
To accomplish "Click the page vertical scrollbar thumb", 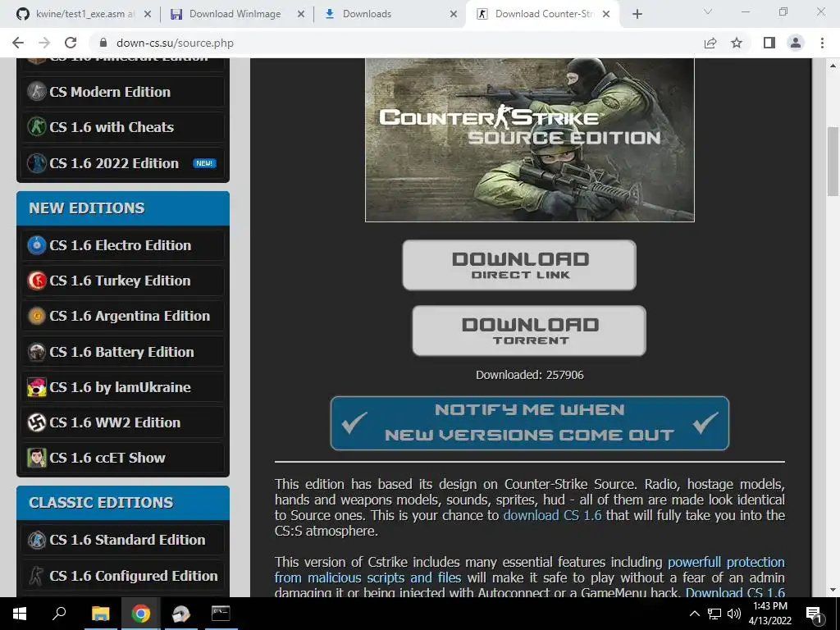I will [x=833, y=161].
